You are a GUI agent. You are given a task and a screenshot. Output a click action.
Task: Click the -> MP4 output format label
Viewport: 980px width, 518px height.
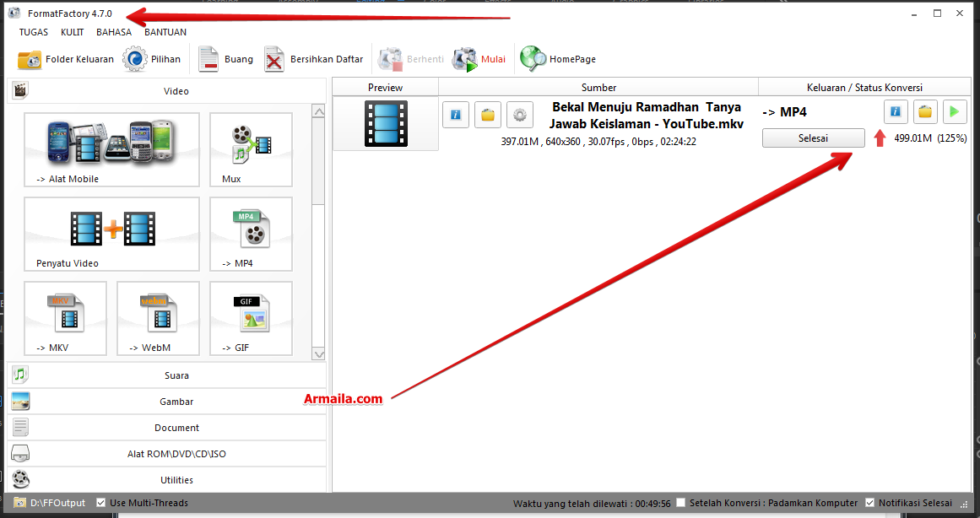pos(784,112)
